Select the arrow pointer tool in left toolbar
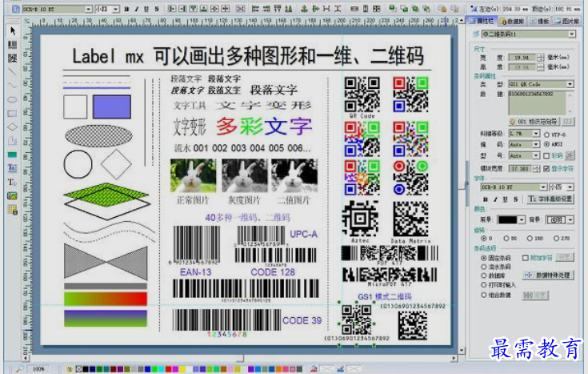The height and width of the screenshot is (374, 588). click(x=13, y=30)
